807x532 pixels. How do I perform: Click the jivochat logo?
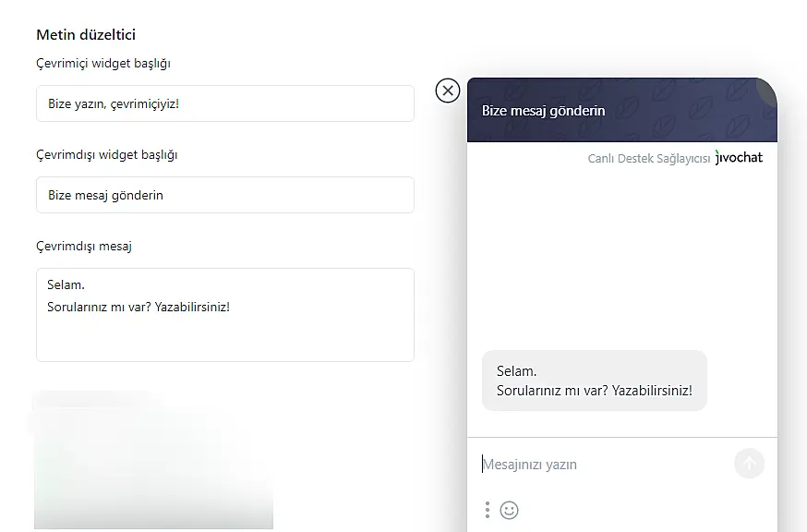[x=740, y=158]
